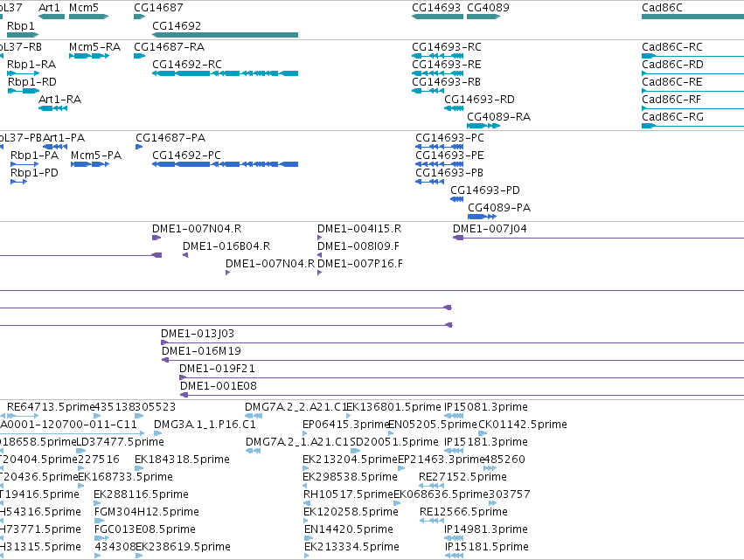Click the DMG3A1_1.P16.C1 EST label

205,425
